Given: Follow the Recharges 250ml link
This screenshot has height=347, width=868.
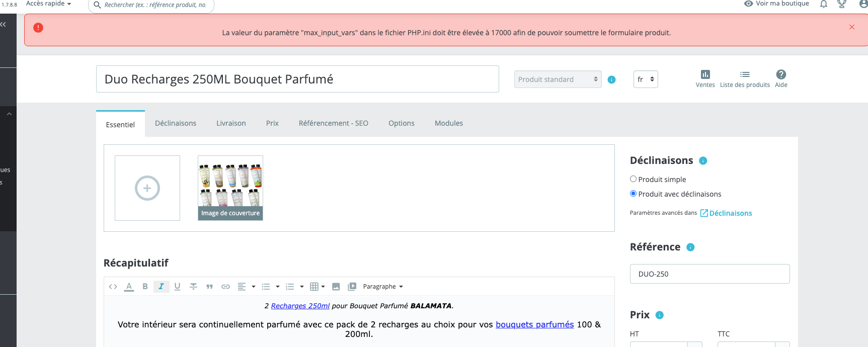Looking at the screenshot, I should pos(300,306).
